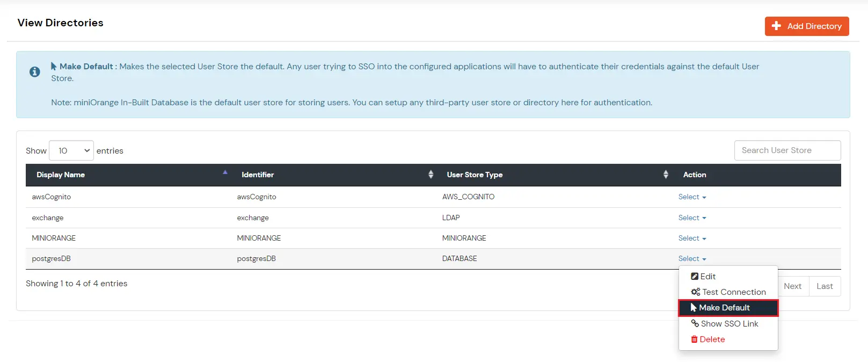
Task: Click the Showing 1 to 4 entries text
Action: [77, 284]
